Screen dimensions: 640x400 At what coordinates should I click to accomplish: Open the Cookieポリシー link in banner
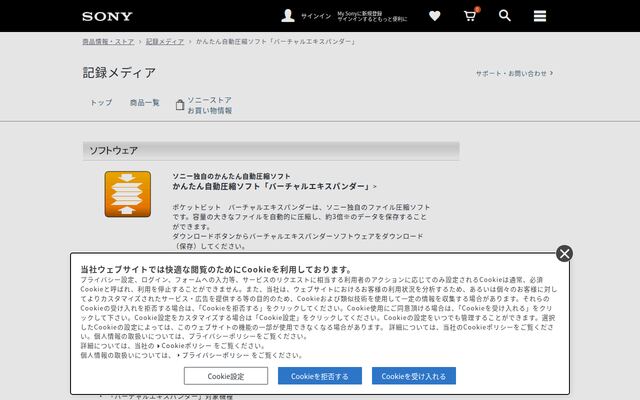(186, 346)
